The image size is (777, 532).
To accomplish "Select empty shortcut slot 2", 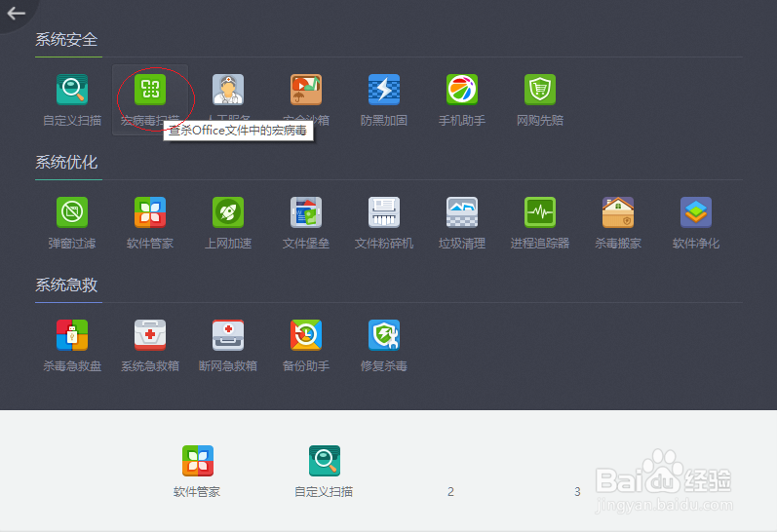I will pyautogui.click(x=450, y=491).
